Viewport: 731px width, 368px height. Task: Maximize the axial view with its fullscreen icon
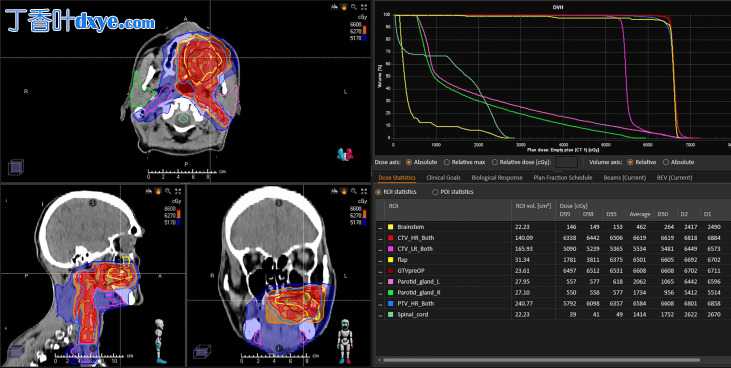coord(364,7)
